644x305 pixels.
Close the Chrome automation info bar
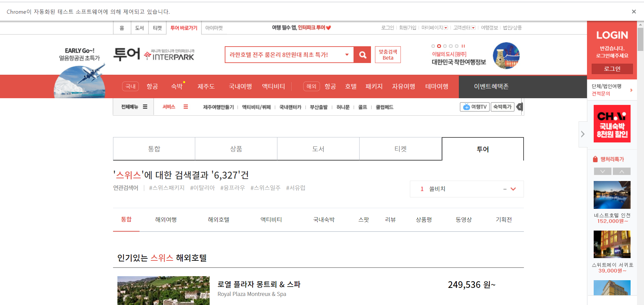tap(634, 12)
